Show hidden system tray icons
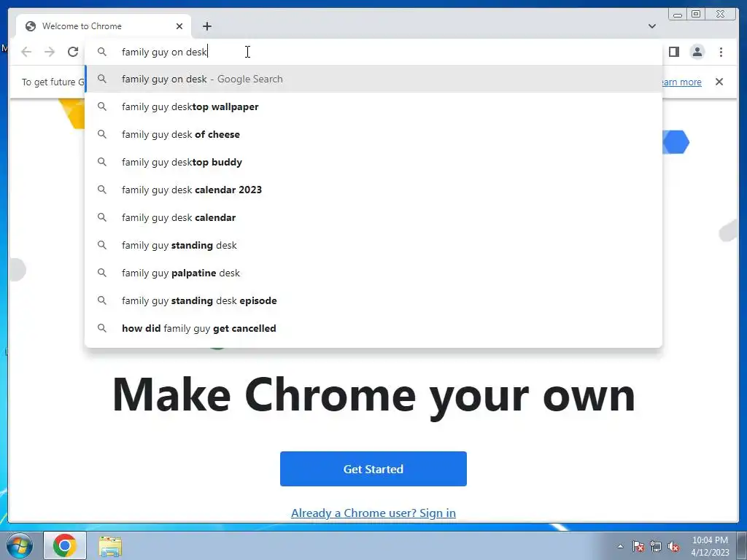Screen dimensions: 747x560 coord(620,546)
